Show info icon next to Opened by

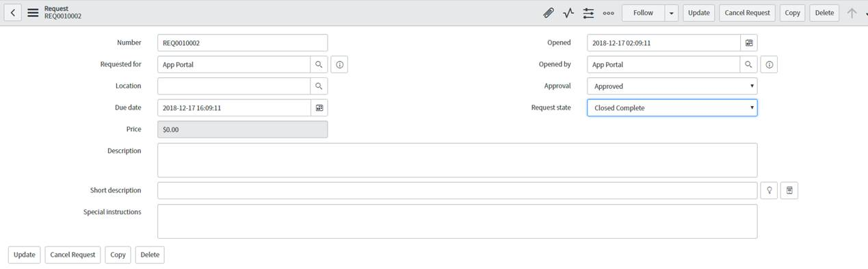pos(770,64)
